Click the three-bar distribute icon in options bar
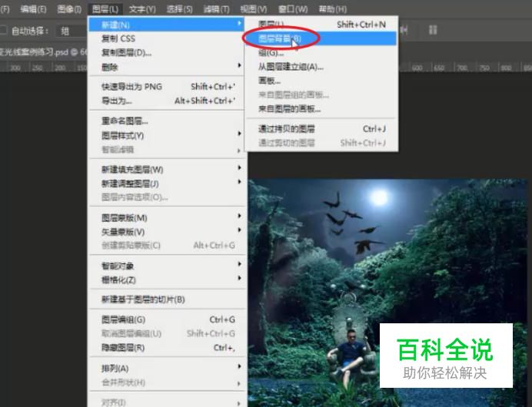 [x=433, y=30]
